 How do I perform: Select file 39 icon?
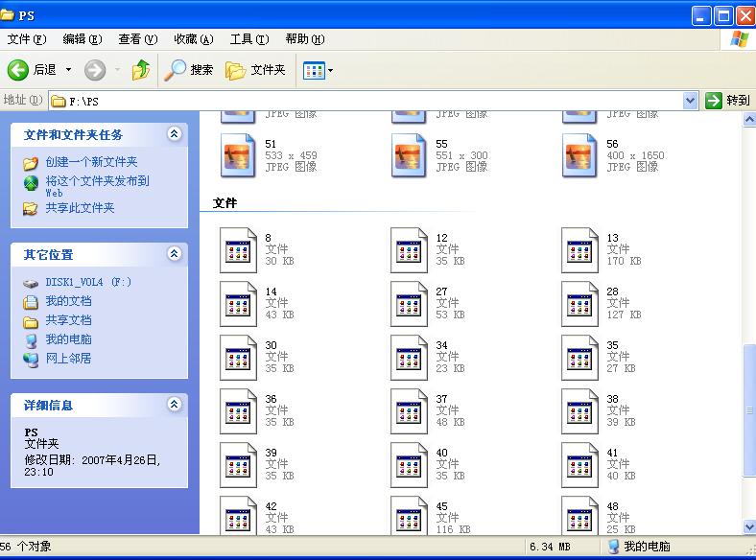click(x=238, y=465)
